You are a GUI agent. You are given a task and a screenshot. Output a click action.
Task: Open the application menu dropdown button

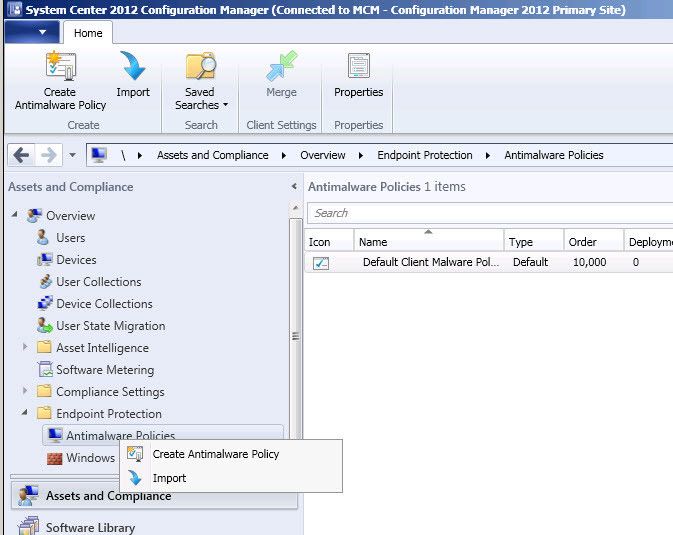(31, 32)
